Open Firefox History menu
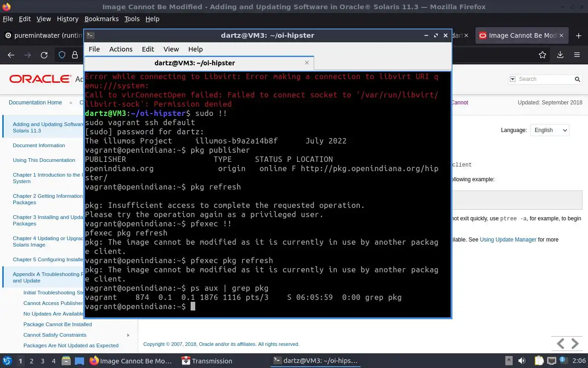 point(68,19)
